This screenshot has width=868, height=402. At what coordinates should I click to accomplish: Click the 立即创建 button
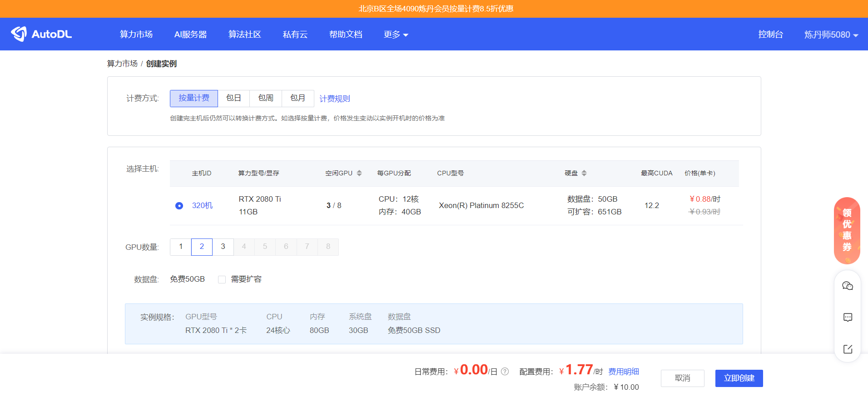(739, 378)
